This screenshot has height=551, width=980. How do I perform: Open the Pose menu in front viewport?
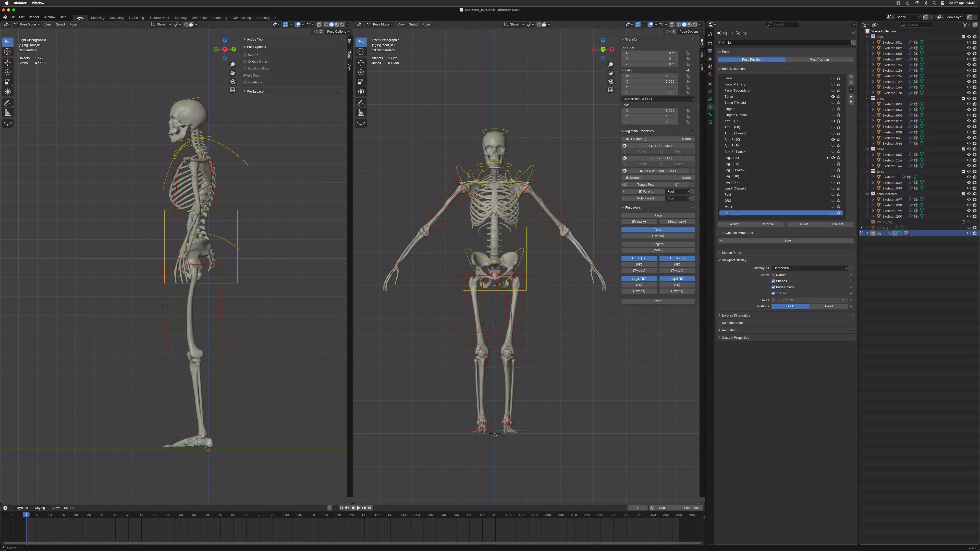(x=426, y=24)
